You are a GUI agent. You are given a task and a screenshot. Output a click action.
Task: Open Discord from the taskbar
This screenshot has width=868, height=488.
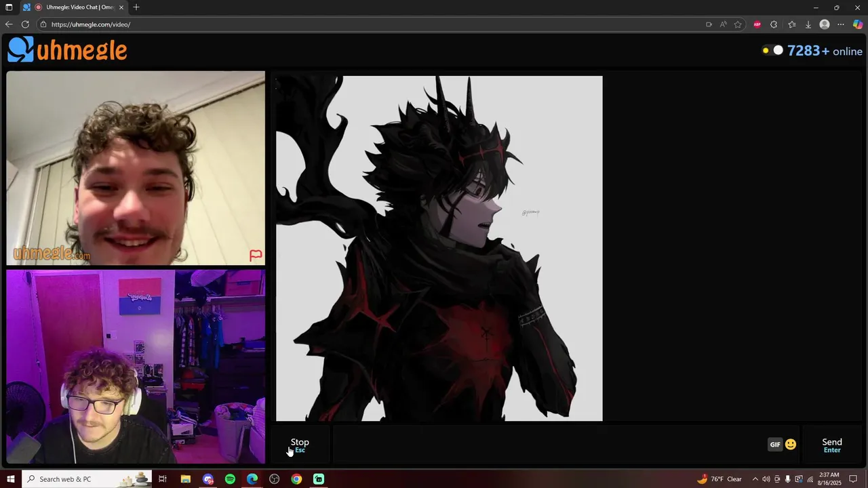pos(208,479)
